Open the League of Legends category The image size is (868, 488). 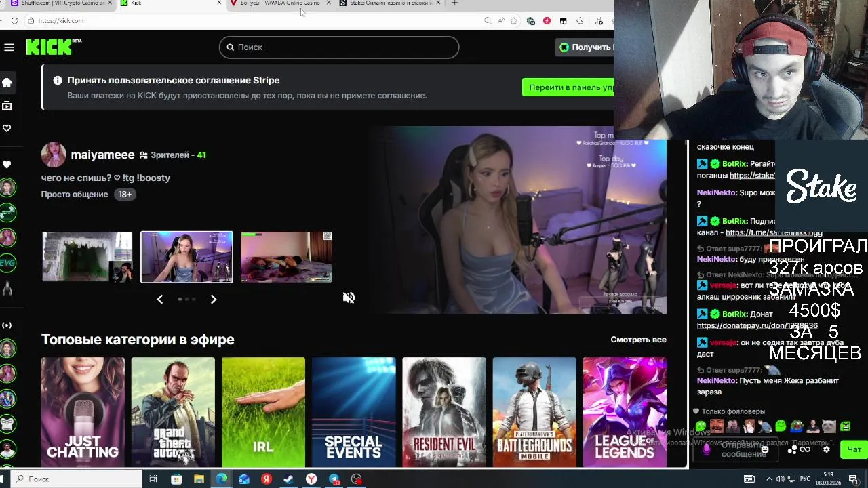(x=625, y=412)
